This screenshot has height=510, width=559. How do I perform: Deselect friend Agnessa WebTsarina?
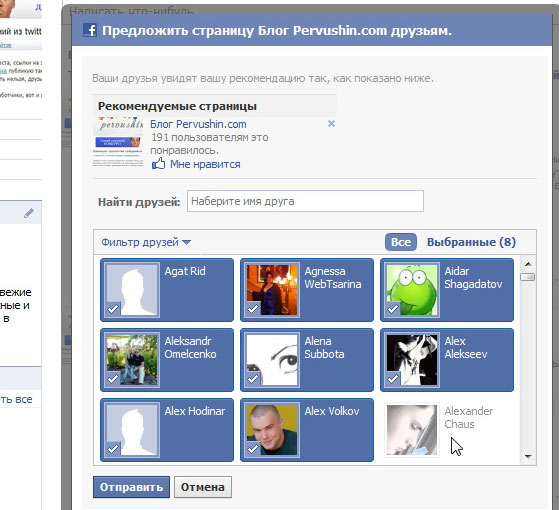[307, 290]
